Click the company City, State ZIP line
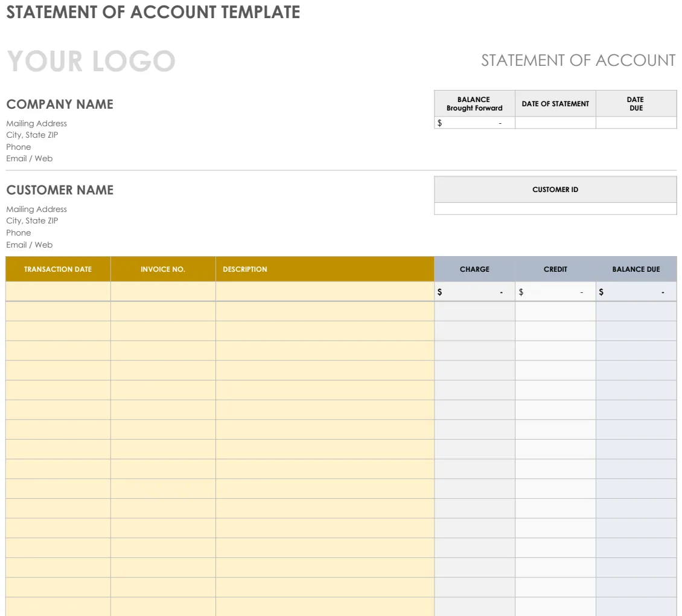Viewport: 682px width, 616px height. pos(32,135)
